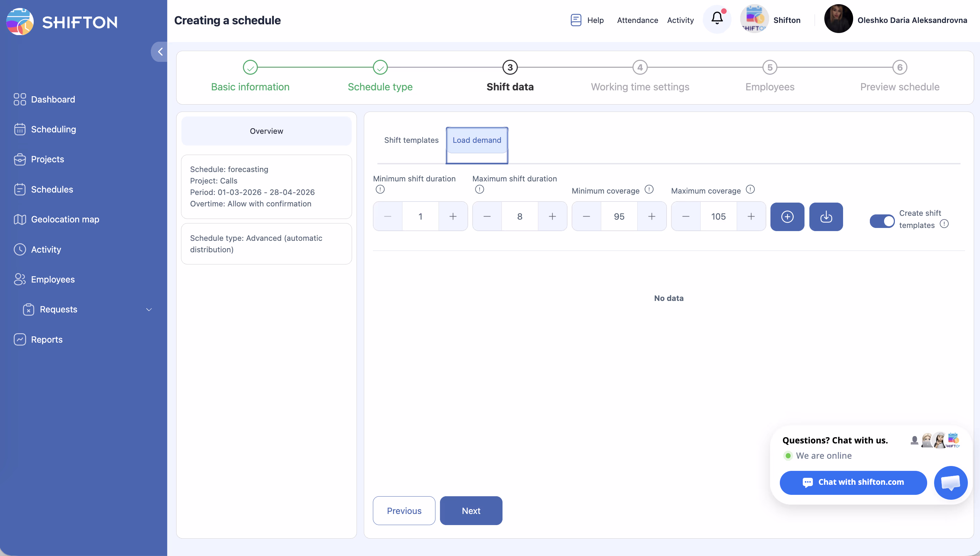The height and width of the screenshot is (556, 980).
Task: Open Reports from the sidebar
Action: (47, 339)
